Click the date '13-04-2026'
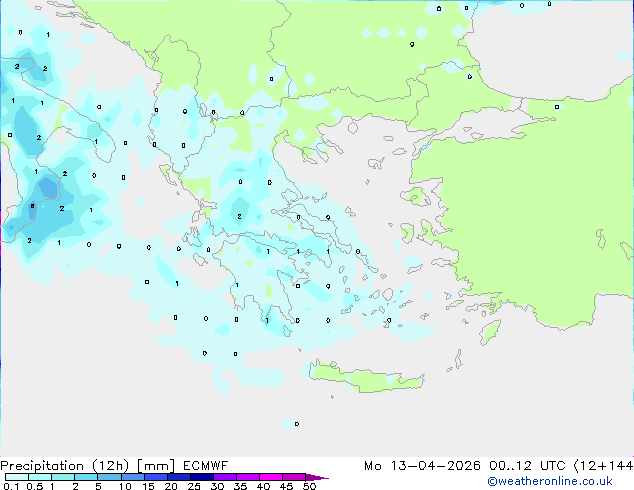 pos(435,466)
